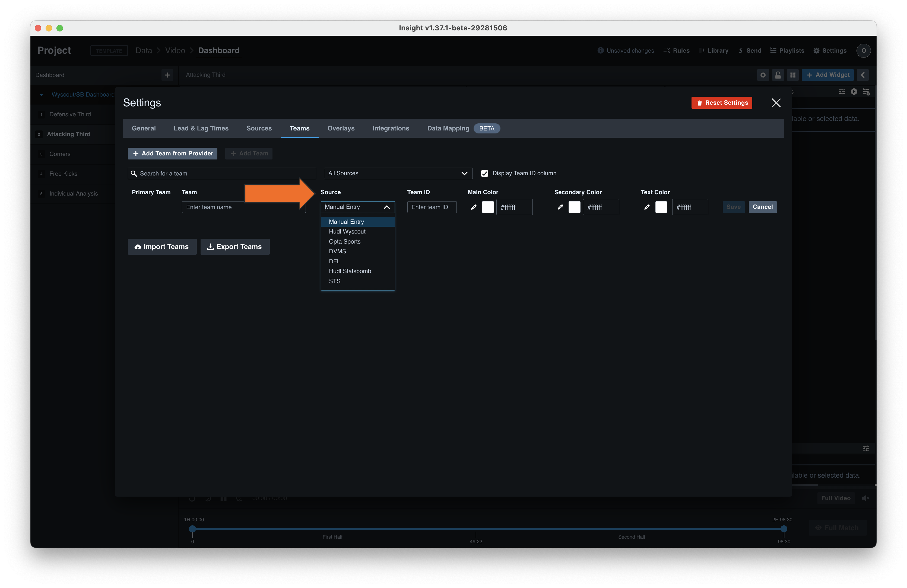Click the white Main Color swatch
The height and width of the screenshot is (588, 907).
coord(488,207)
